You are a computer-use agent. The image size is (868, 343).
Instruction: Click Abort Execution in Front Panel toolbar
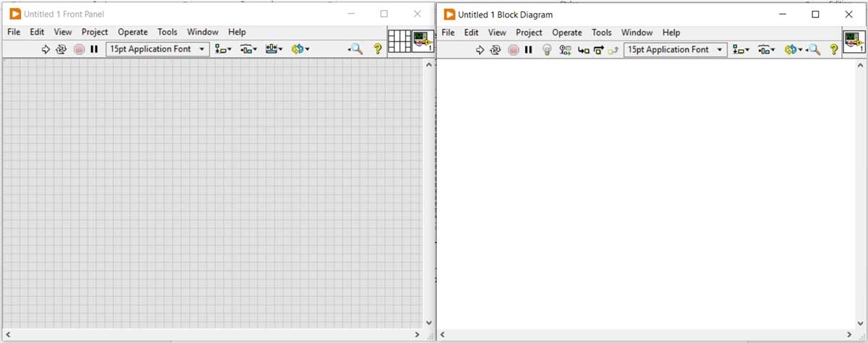(x=79, y=49)
